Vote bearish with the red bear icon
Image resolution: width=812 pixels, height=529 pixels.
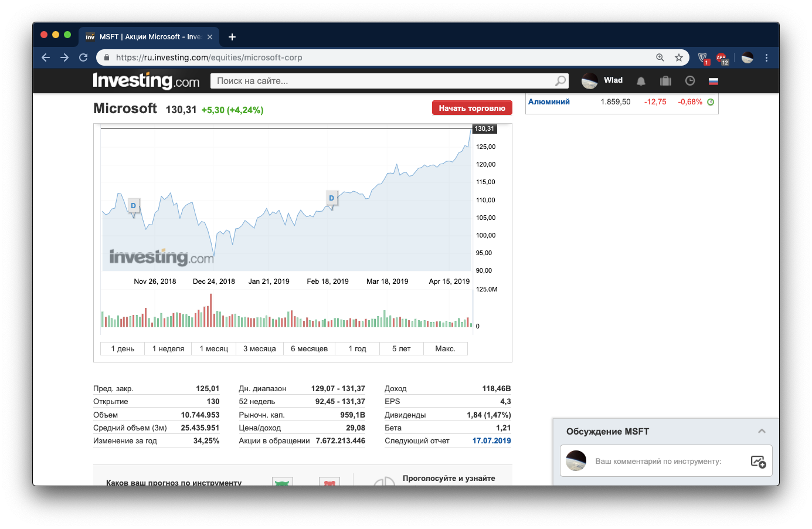point(329,482)
